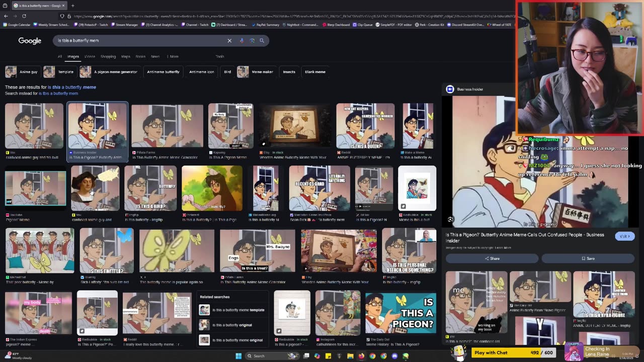Screen dimensions: 644x362
Task: Search instead for 'is tbis a butterfly mem'
Action: pos(58,94)
